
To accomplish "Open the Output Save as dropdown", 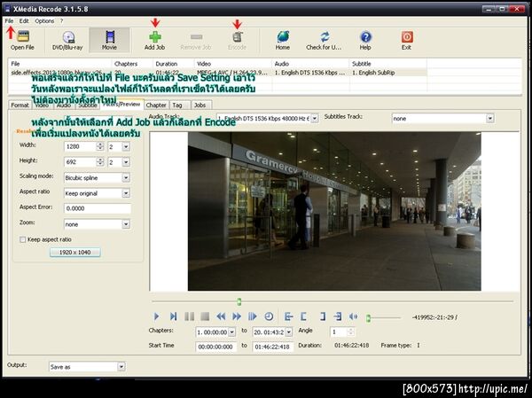I will tap(121, 367).
